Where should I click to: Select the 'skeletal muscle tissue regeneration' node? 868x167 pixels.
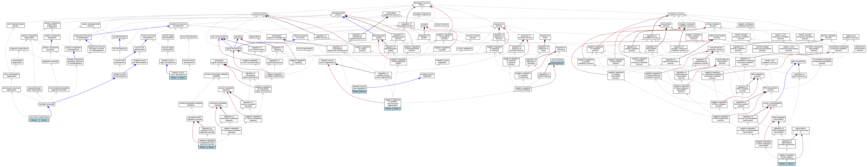[x=327, y=62]
